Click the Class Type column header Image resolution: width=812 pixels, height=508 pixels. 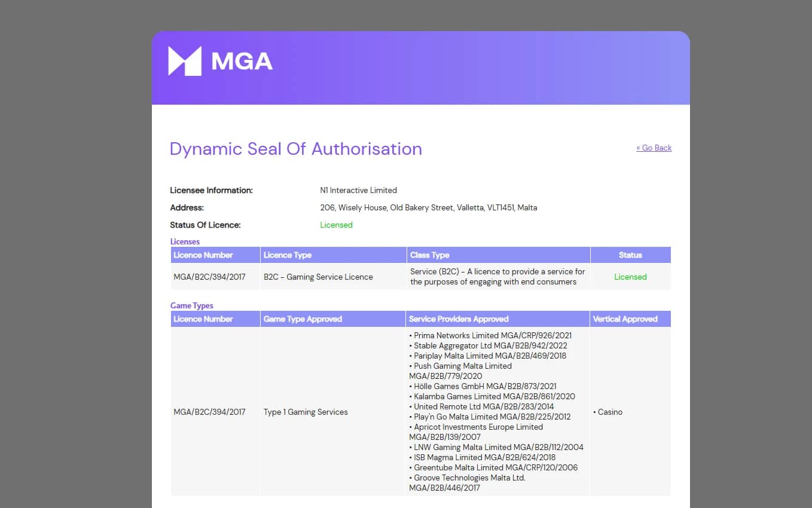tap(429, 255)
